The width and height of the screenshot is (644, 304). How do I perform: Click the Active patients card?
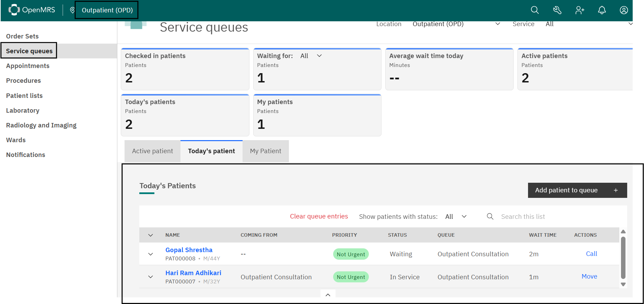click(x=575, y=69)
